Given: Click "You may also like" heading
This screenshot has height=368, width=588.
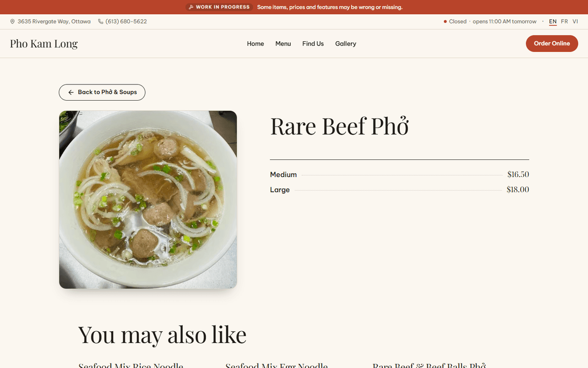Looking at the screenshot, I should (x=162, y=335).
